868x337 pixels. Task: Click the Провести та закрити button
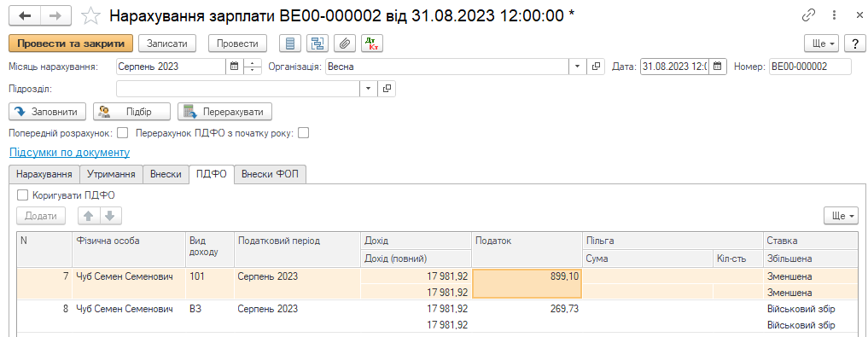[72, 44]
